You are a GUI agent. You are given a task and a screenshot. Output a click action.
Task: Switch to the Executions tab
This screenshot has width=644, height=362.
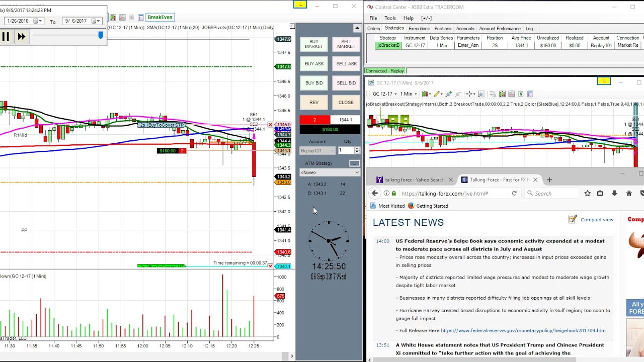click(419, 29)
